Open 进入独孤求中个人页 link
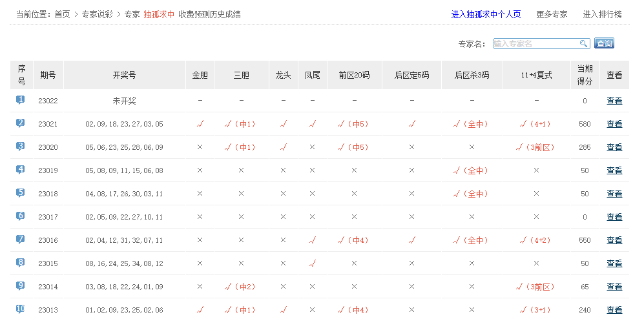 (x=486, y=14)
